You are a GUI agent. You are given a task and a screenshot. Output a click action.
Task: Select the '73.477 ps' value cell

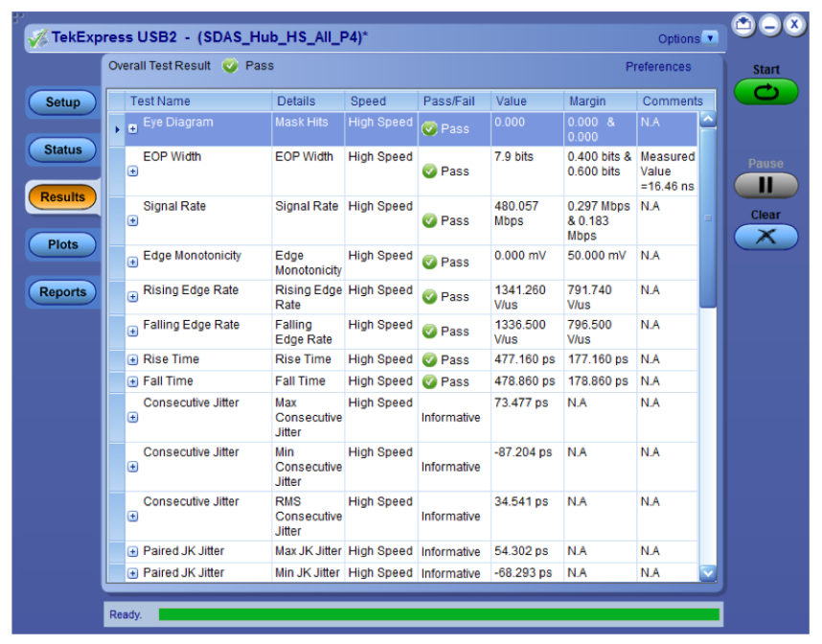[527, 418]
